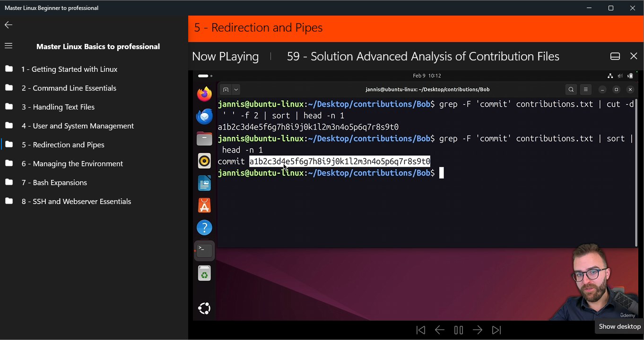The image size is (644, 340).
Task: Open the App Center from the dock
Action: point(204,205)
